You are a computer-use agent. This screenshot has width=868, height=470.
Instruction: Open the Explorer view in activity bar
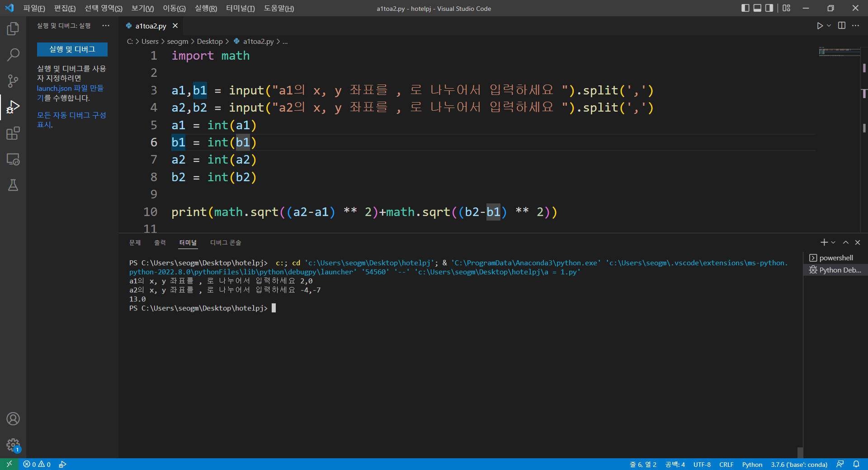[x=13, y=29]
